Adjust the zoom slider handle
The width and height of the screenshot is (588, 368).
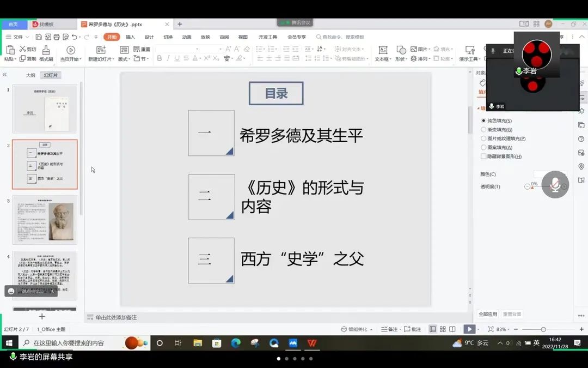tap(543, 329)
